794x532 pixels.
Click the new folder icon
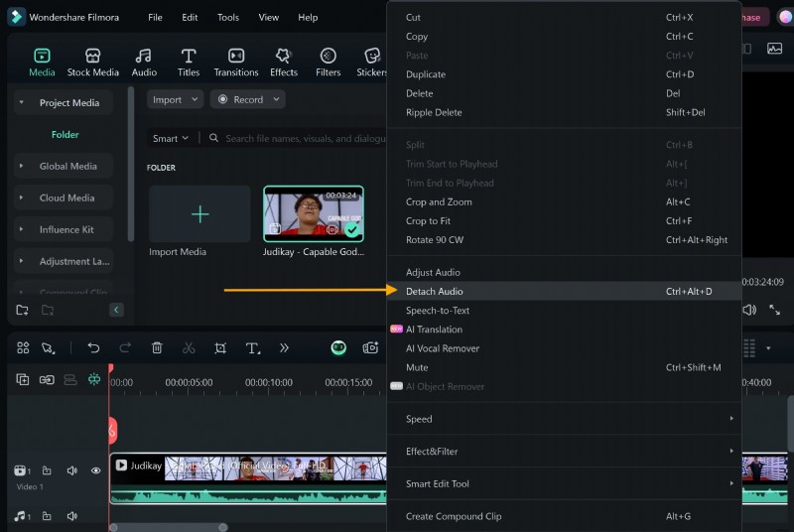pos(22,310)
